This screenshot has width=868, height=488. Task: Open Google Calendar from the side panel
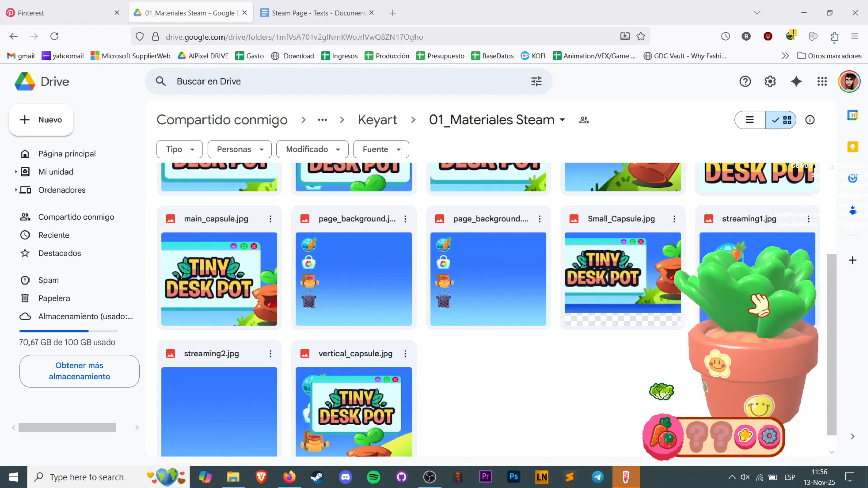[853, 115]
